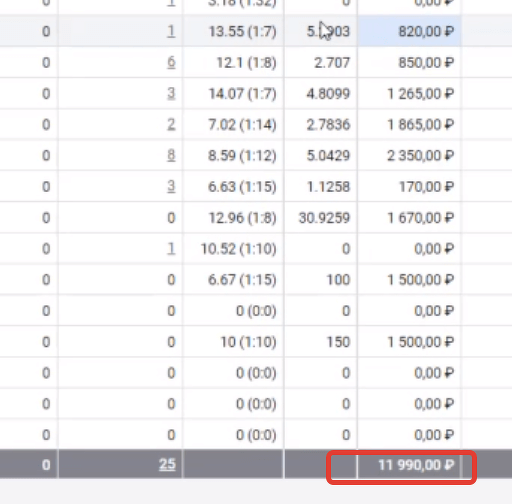
Task: Click the 12.96 (1:8) cell
Action: click(x=233, y=218)
